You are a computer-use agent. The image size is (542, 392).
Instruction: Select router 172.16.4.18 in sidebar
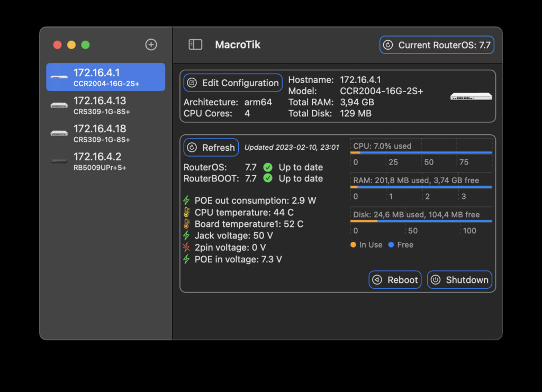[x=106, y=133]
